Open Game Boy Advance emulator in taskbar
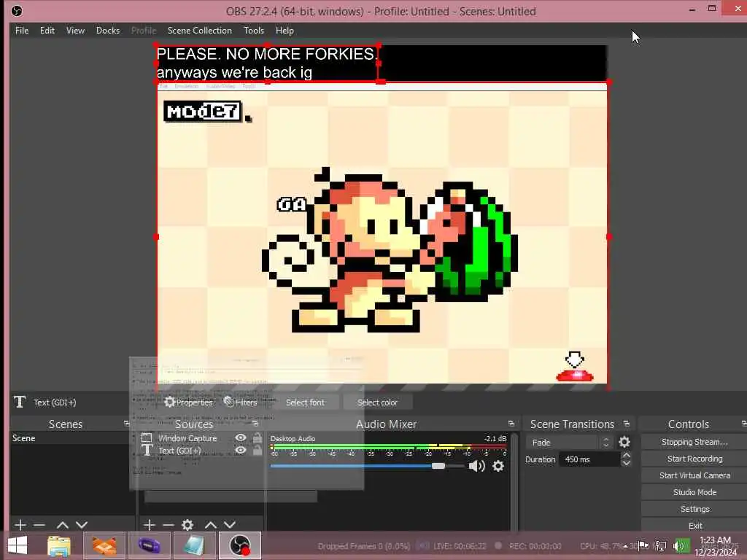This screenshot has width=747, height=560. 149,545
